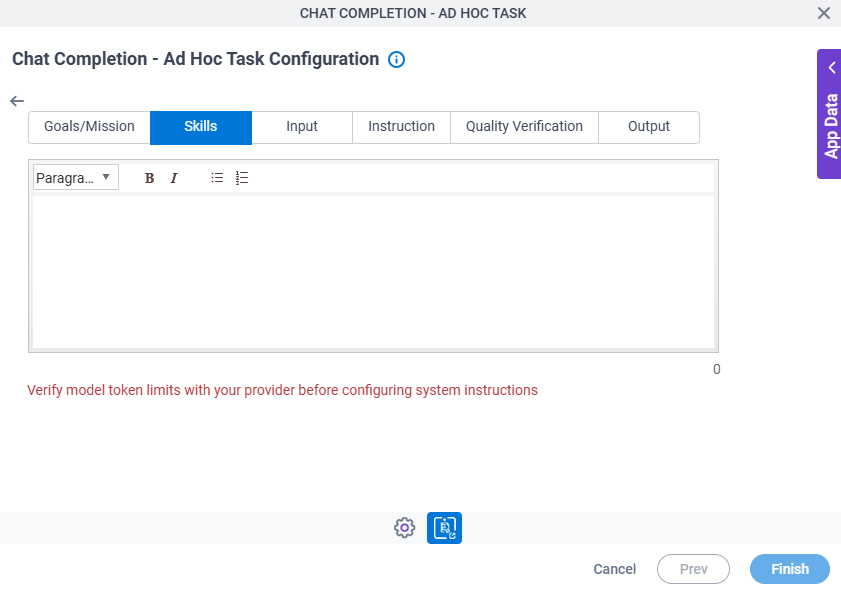
Task: Apply italic formatting in the editor
Action: click(x=174, y=178)
